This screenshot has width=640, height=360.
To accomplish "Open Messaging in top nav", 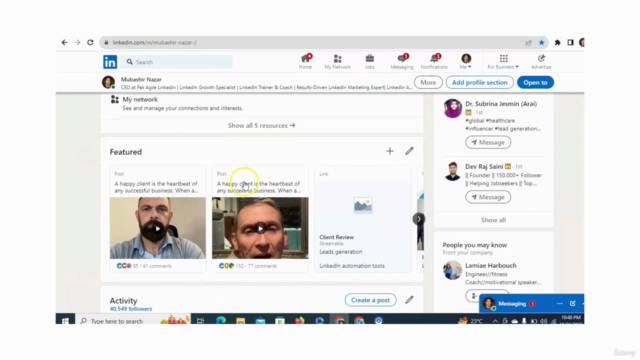I will pos(402,62).
